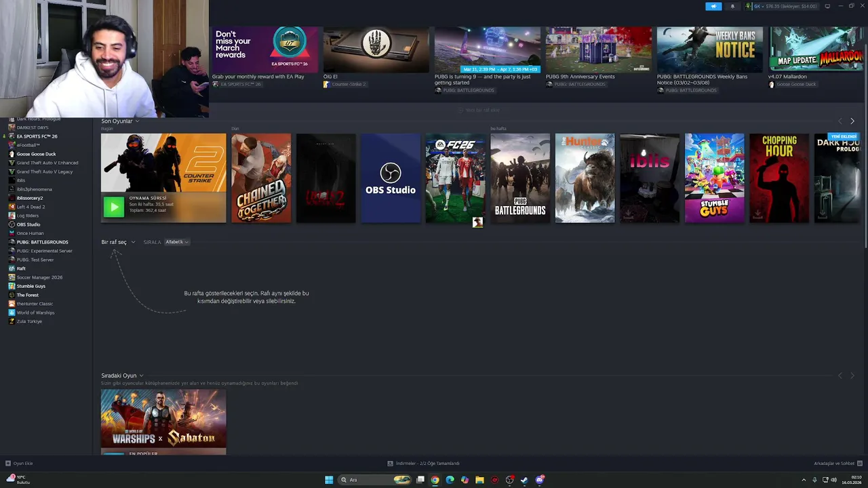Viewport: 868px width, 488px height.
Task: Open the v4.07 Mallardon news item
Action: coord(816,57)
